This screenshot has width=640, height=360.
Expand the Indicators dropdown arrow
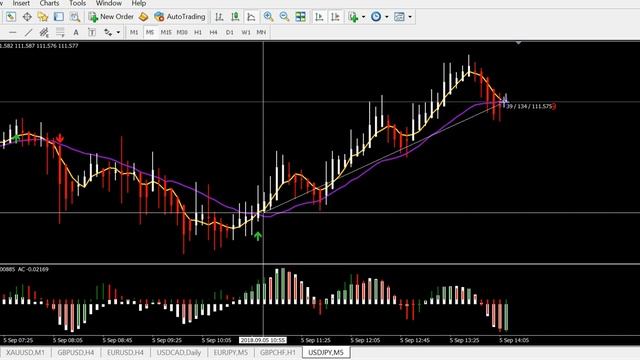[363, 17]
